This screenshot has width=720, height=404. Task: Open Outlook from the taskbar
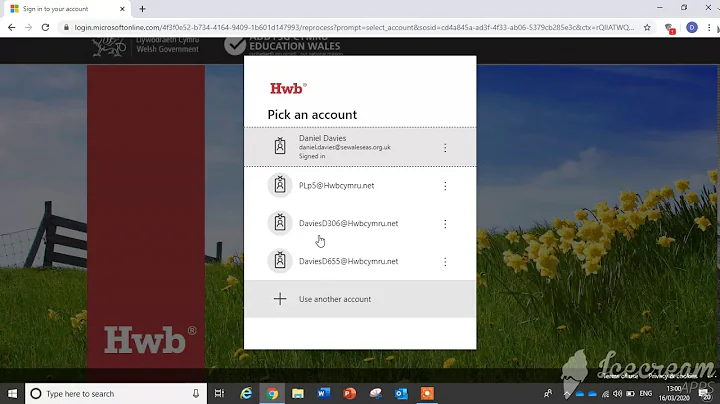pyautogui.click(x=401, y=393)
